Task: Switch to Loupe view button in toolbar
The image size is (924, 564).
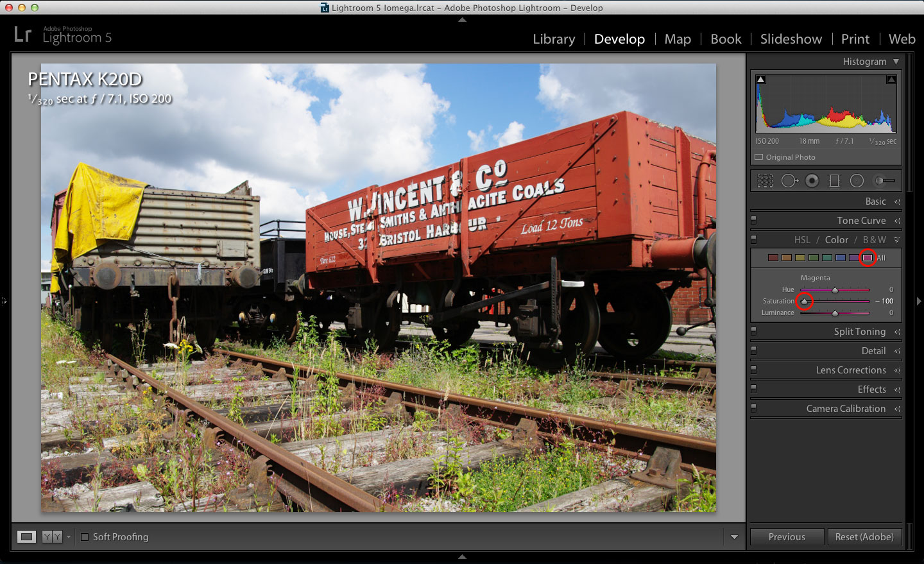Action: click(x=26, y=536)
